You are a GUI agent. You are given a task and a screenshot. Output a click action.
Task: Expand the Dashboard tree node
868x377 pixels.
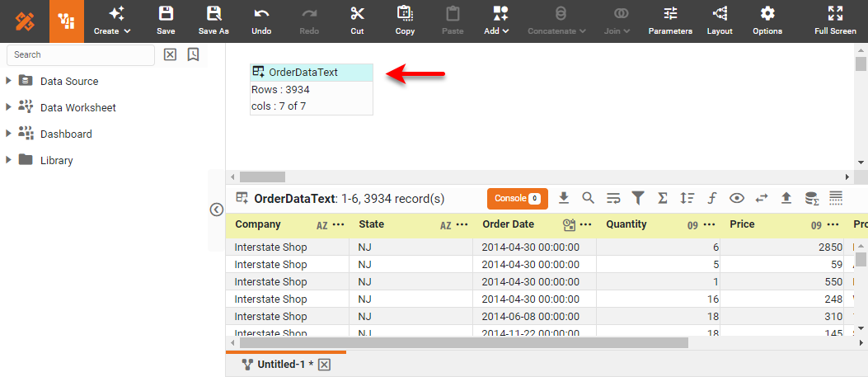tap(8, 134)
